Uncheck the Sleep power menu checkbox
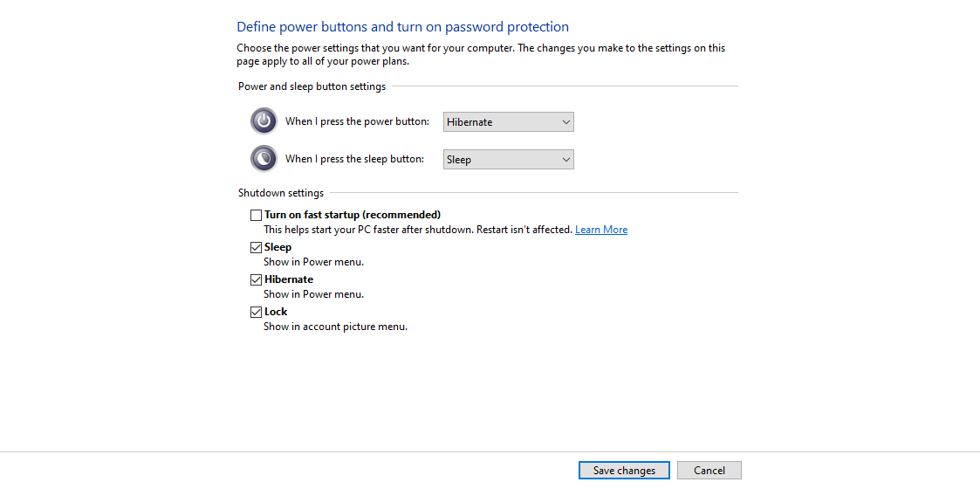 click(256, 247)
